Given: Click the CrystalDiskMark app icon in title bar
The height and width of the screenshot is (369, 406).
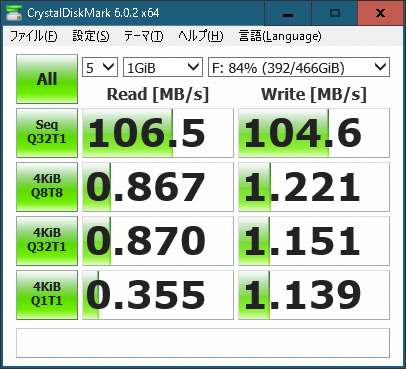Looking at the screenshot, I should point(13,13).
